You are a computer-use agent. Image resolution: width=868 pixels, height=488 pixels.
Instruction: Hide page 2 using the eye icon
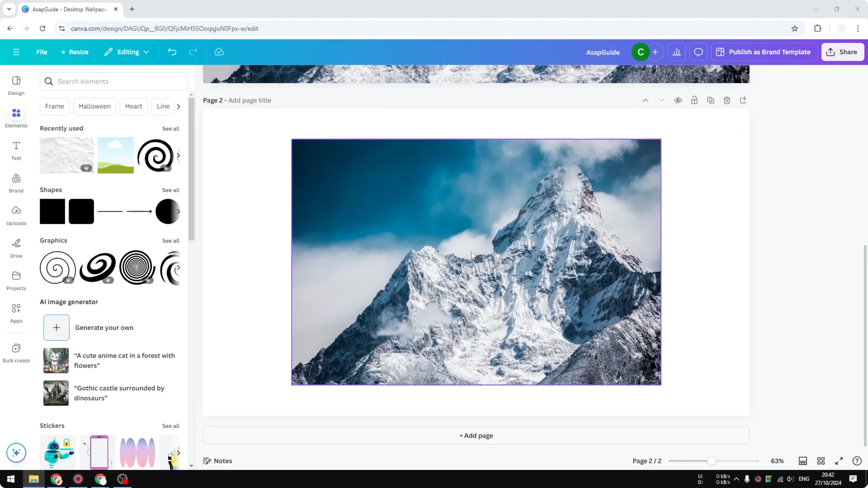click(678, 100)
